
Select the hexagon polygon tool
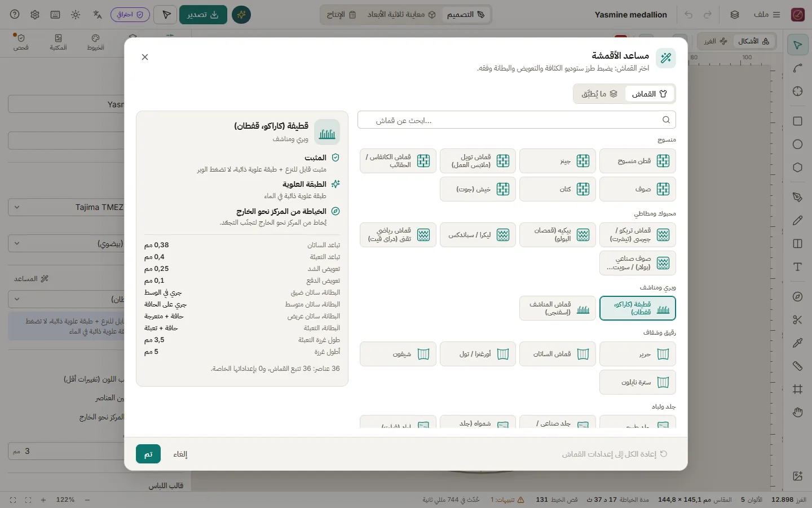797,168
